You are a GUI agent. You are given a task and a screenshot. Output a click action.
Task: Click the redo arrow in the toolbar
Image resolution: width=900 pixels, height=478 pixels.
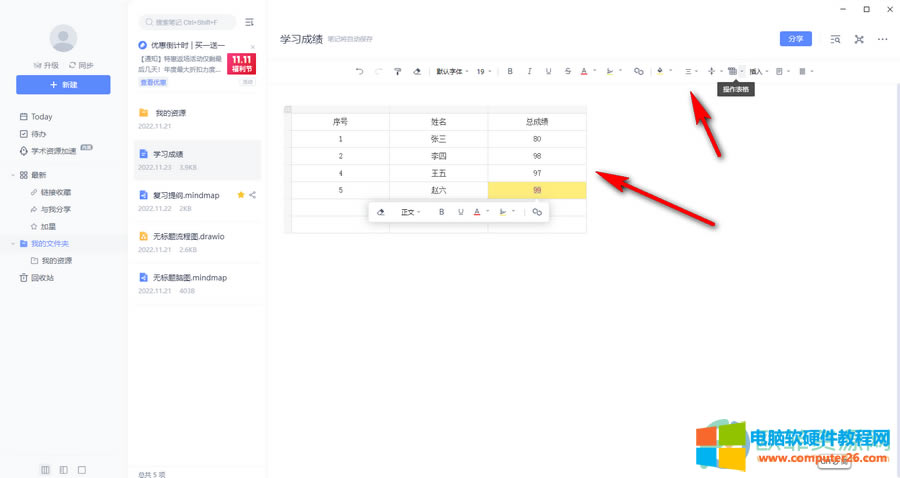378,71
